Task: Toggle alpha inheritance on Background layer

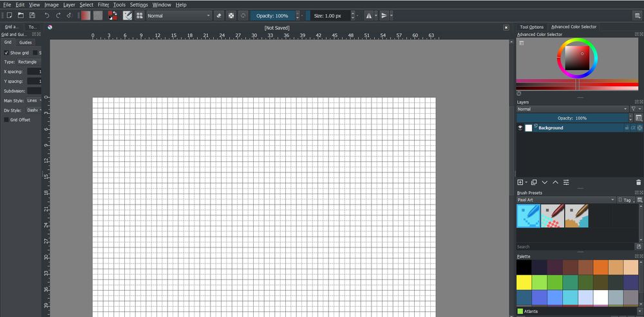Action: point(633,128)
